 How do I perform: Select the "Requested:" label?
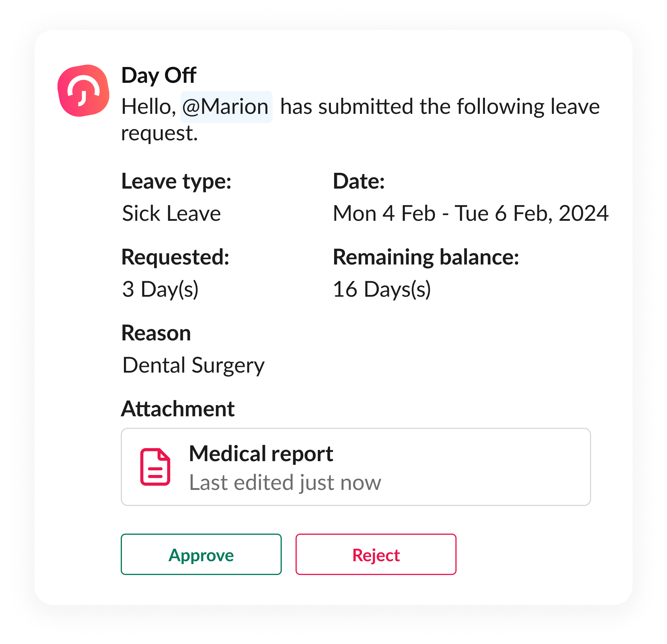(x=175, y=257)
